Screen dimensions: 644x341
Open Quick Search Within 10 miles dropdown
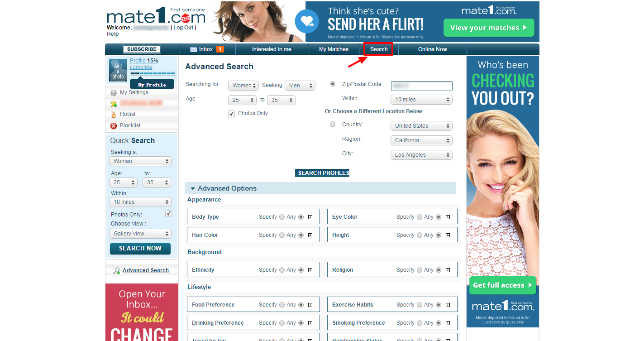pyautogui.click(x=140, y=202)
